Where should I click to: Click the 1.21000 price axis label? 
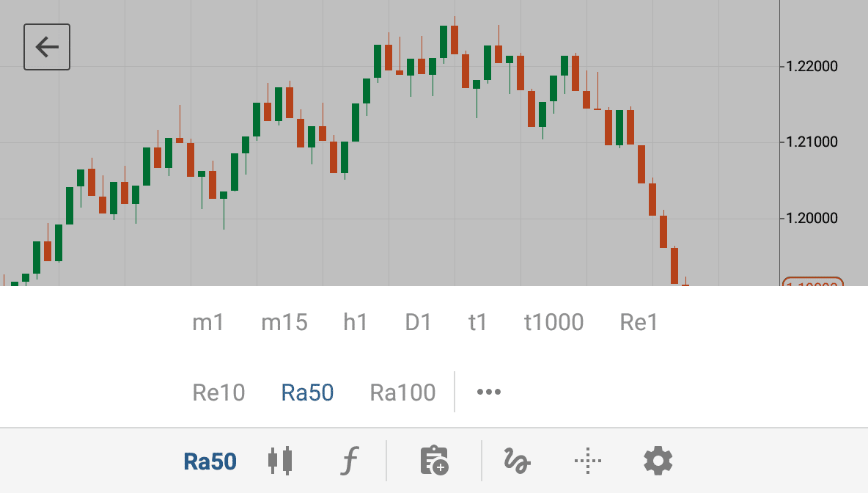[812, 142]
